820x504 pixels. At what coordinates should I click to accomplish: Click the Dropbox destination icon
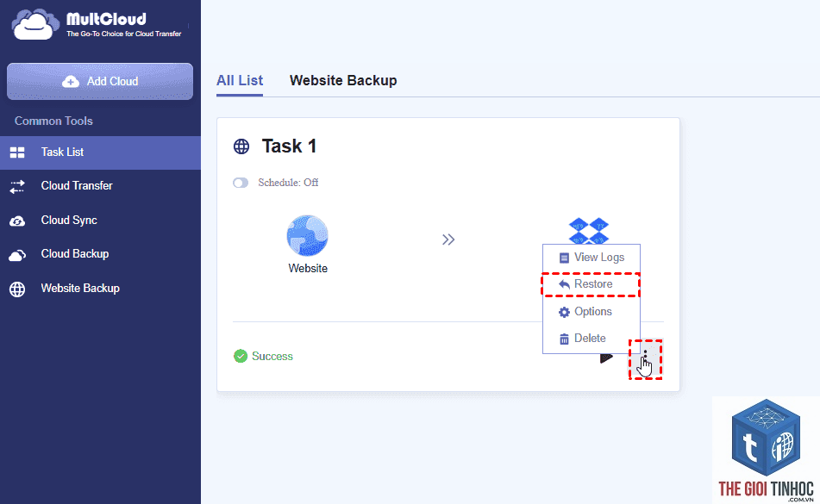[x=589, y=231]
